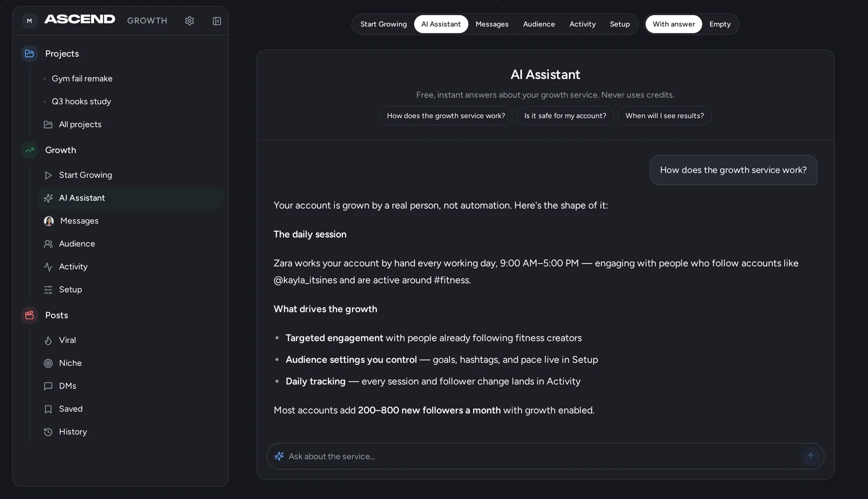Open the settings gear icon
Screen dimensions: 868x499
click(x=190, y=21)
